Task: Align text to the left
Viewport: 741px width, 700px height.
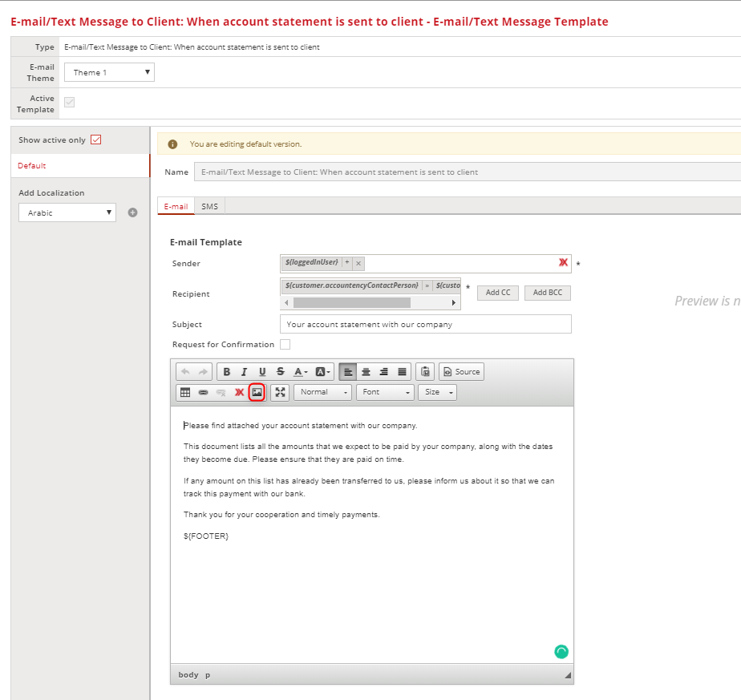Action: [x=348, y=372]
